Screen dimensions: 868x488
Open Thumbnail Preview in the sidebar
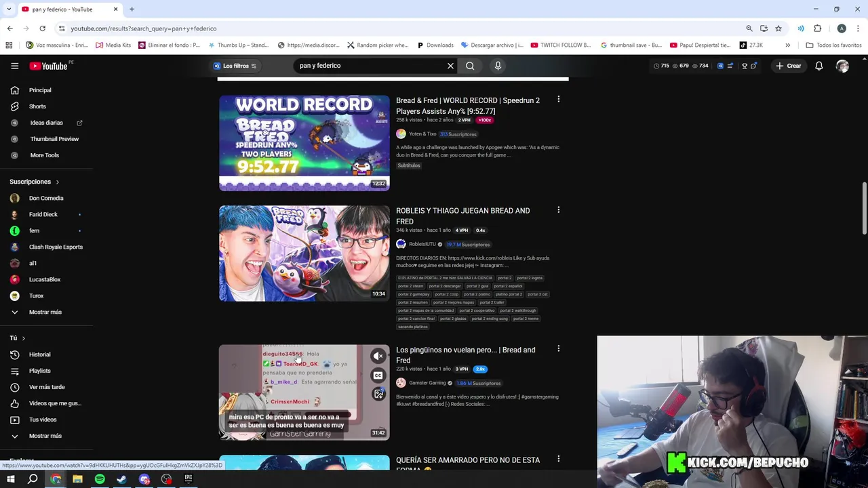pyautogui.click(x=54, y=139)
